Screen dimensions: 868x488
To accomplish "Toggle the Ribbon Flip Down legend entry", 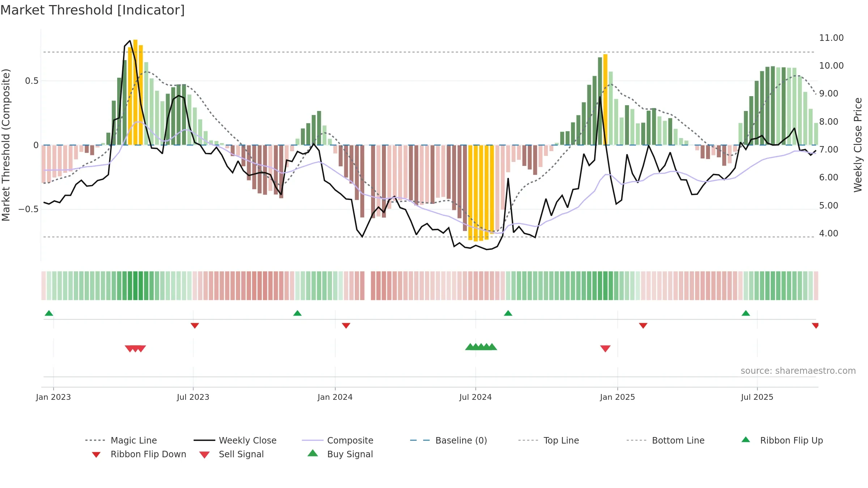I will [139, 454].
